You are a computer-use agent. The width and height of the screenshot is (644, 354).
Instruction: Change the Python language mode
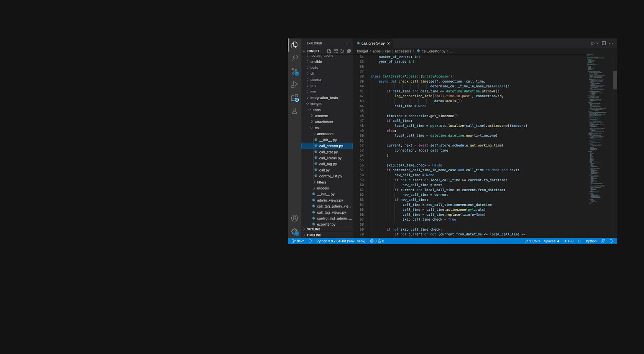click(x=591, y=241)
